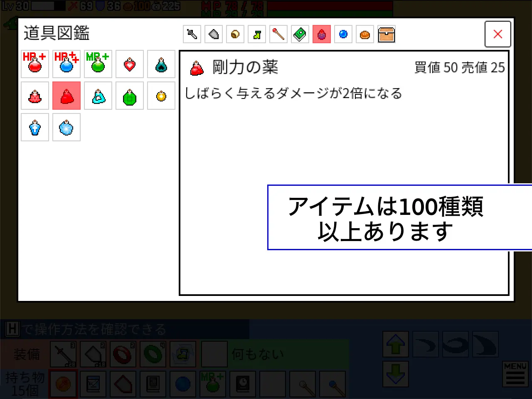Switch to the boots category tab
Viewport: 532px width, 399px height.
[x=257, y=34]
